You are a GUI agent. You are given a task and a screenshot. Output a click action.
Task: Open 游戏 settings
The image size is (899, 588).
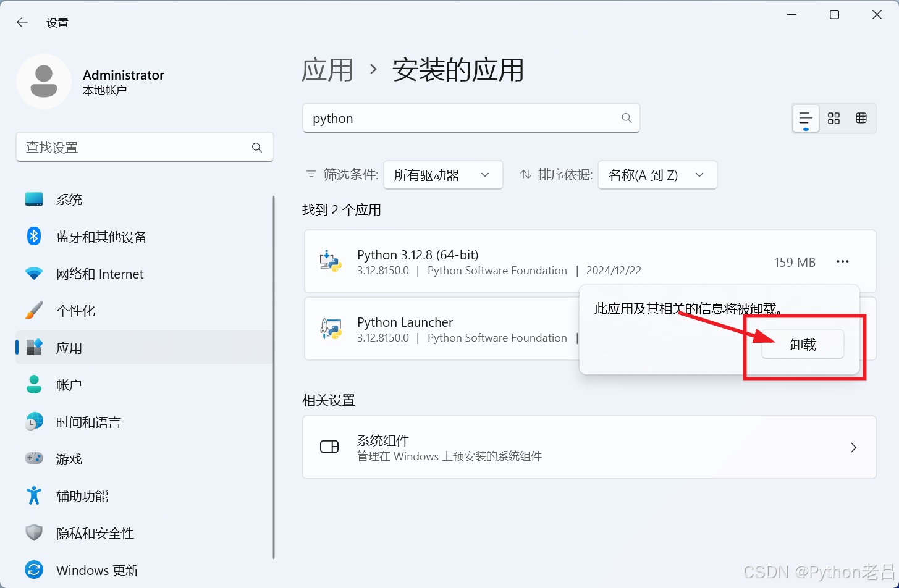coord(143,459)
